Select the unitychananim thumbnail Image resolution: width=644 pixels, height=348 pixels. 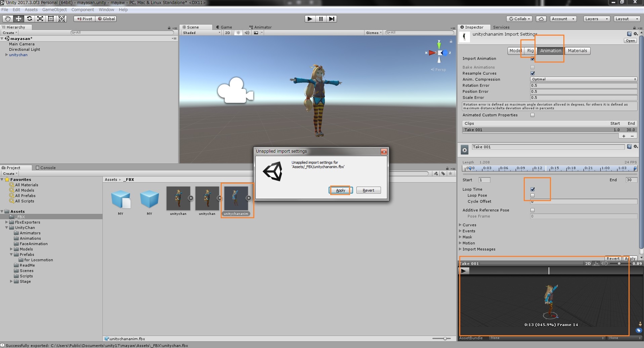pyautogui.click(x=236, y=198)
